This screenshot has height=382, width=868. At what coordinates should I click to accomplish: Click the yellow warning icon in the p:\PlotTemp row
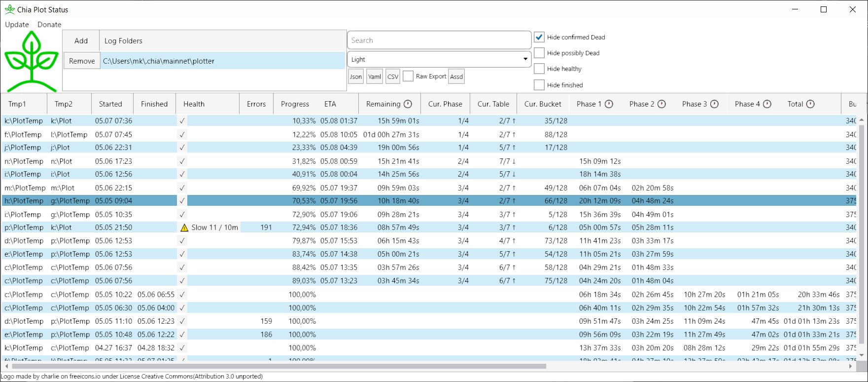tap(184, 228)
